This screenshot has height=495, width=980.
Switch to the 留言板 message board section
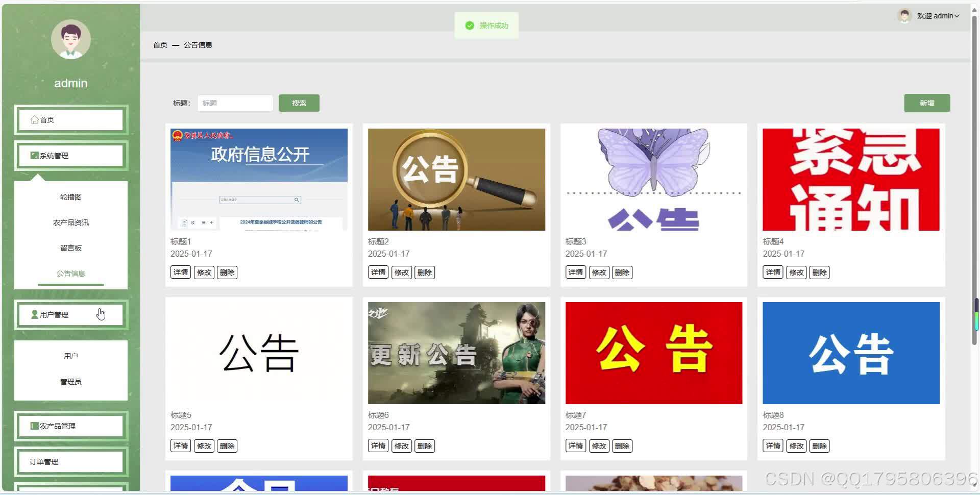pos(70,247)
